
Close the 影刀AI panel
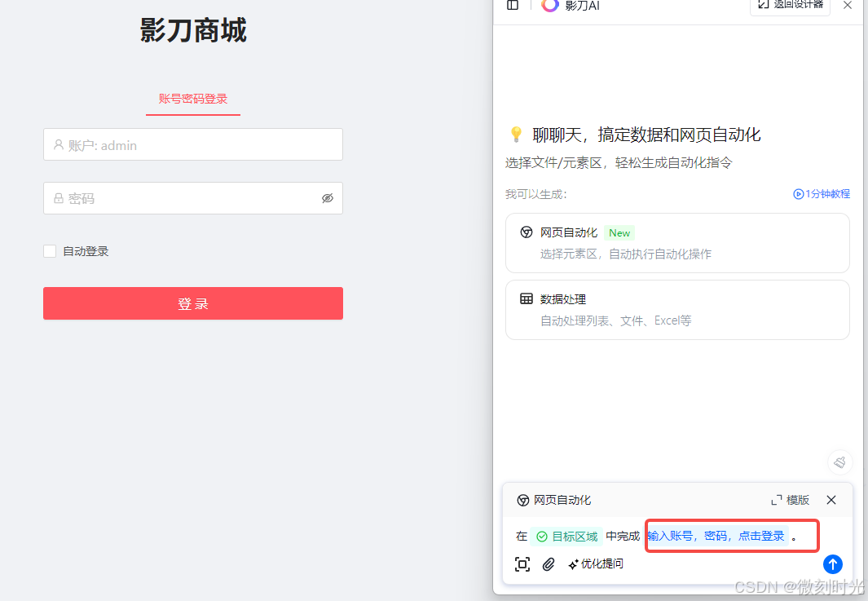point(848,5)
